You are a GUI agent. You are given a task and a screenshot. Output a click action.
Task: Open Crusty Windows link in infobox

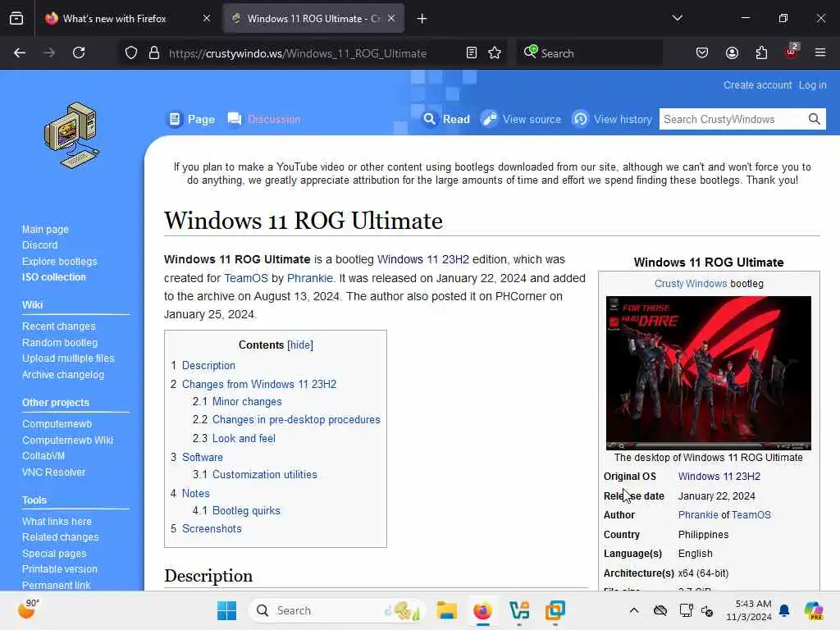pyautogui.click(x=690, y=284)
